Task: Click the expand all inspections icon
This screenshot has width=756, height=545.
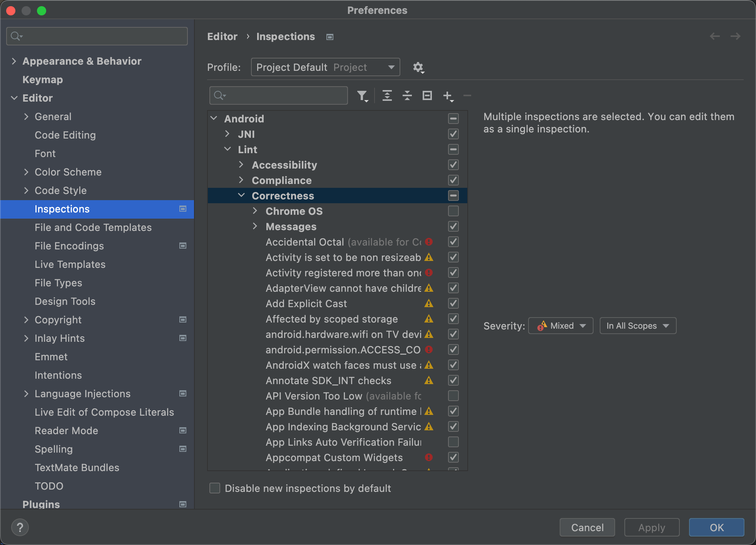Action: coord(386,95)
